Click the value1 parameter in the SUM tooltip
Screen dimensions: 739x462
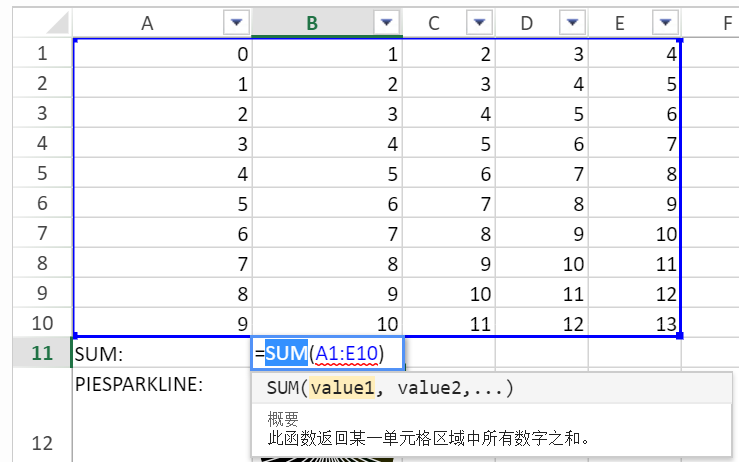(x=342, y=388)
